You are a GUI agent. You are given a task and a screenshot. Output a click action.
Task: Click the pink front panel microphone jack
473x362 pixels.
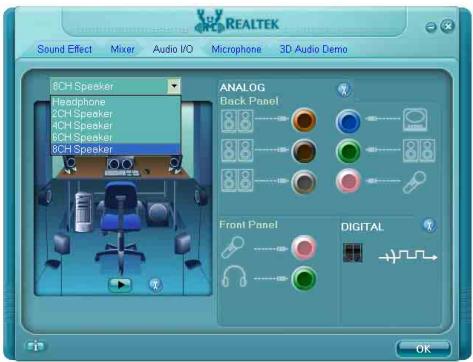(304, 248)
